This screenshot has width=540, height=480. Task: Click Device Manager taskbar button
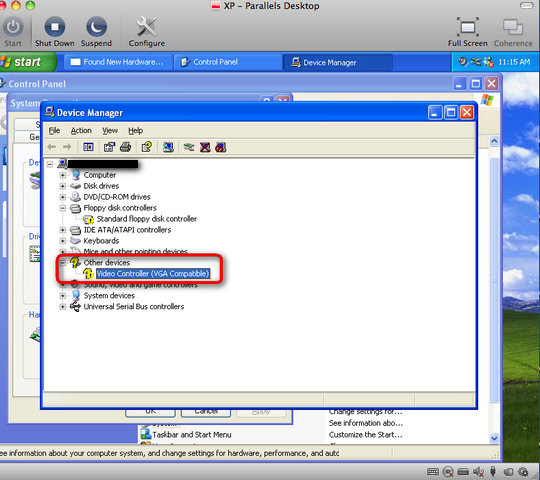point(338,62)
